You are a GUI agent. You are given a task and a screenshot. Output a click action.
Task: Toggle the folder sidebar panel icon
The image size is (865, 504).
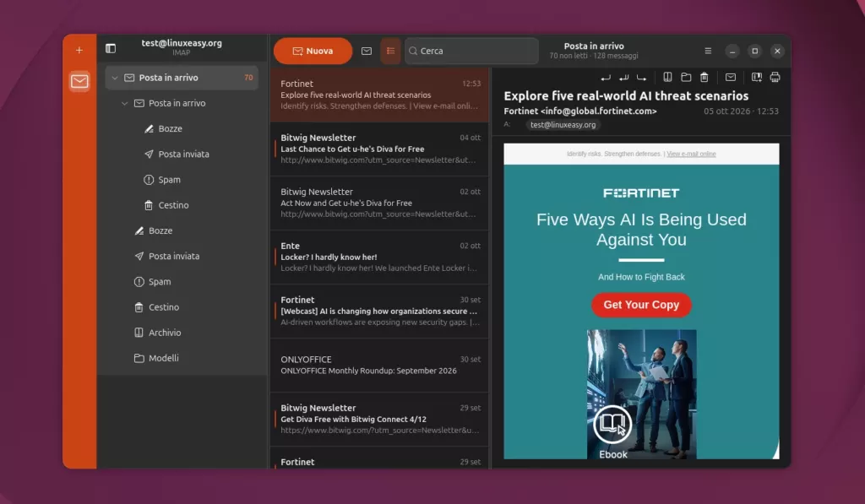(111, 48)
